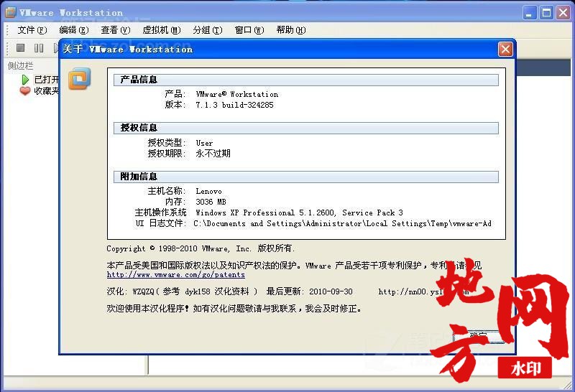This screenshot has height=392, width=575.
Task: Click the 永不过期 license expiry value
Action: 213,154
